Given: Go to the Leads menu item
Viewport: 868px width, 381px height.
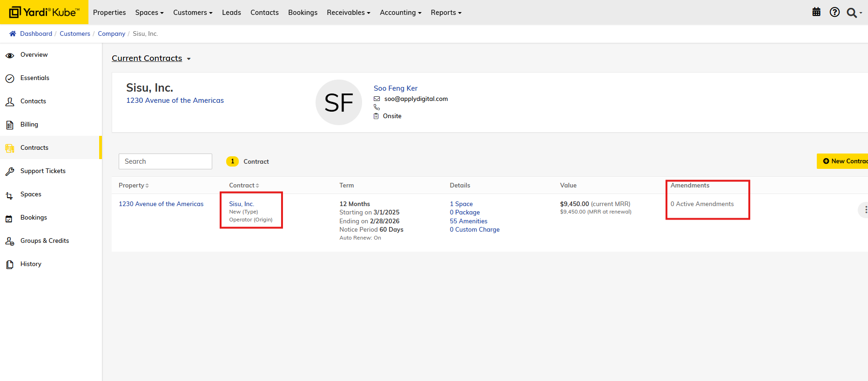Looking at the screenshot, I should tap(231, 13).
